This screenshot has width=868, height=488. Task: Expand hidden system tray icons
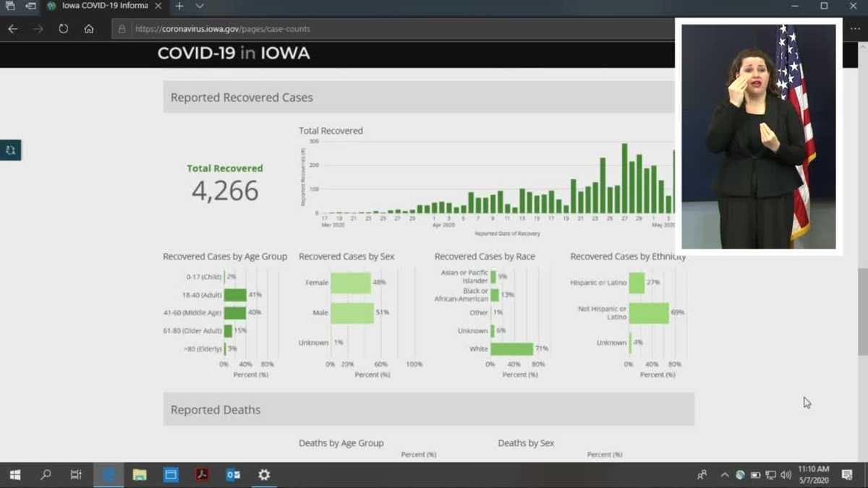(x=724, y=475)
